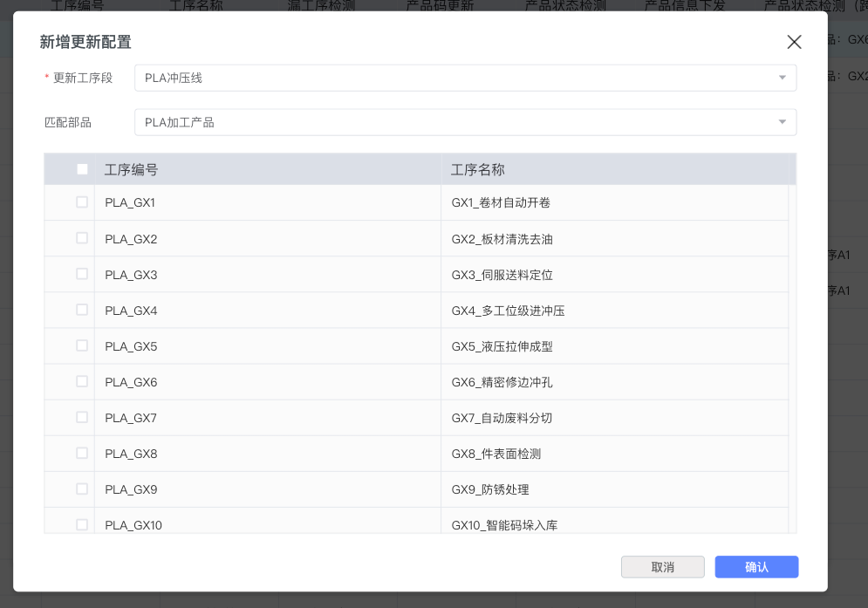
Task: Check the PLA_GX5 row checkbox
Action: (x=82, y=345)
